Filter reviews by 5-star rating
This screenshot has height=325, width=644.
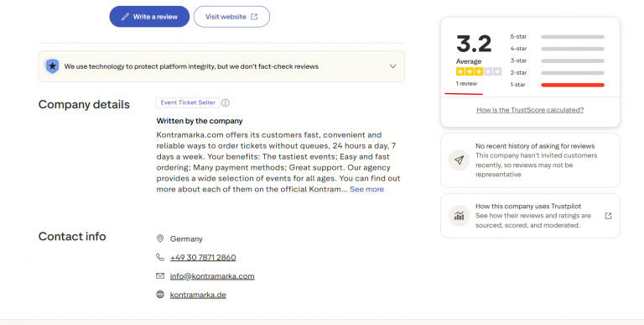[557, 37]
